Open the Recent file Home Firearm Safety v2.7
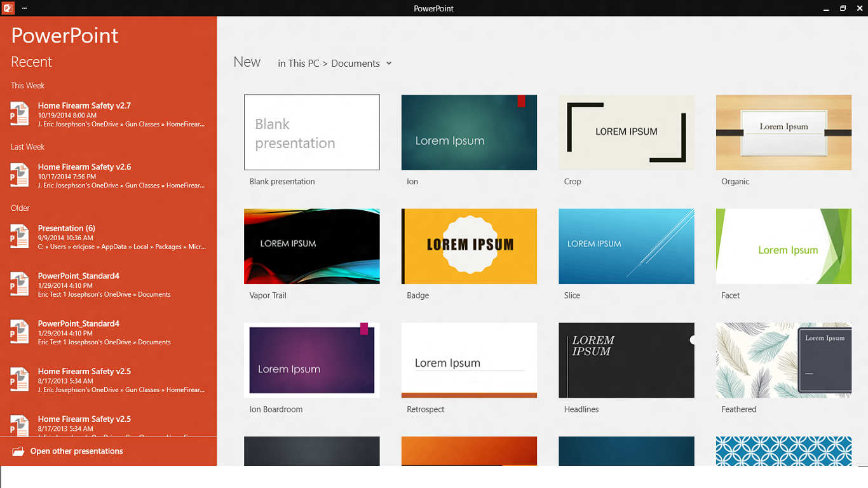Screen dimensions: 868x488 pos(85,105)
